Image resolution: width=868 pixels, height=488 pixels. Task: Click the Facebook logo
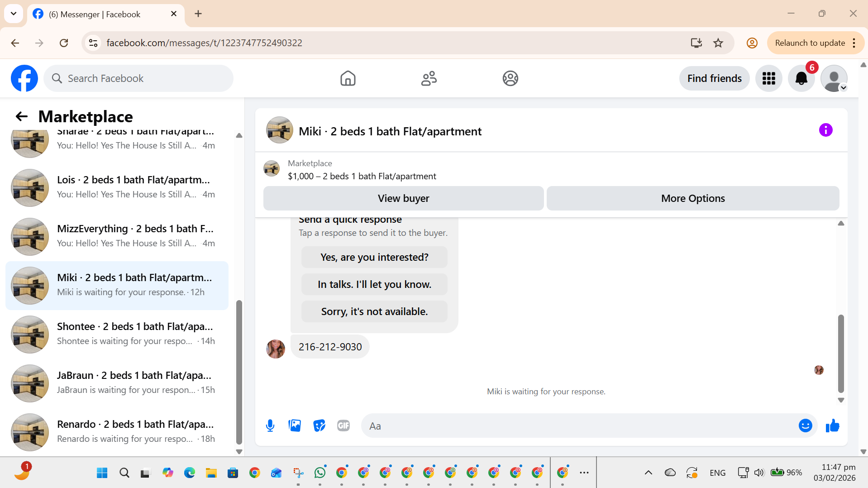tap(24, 78)
